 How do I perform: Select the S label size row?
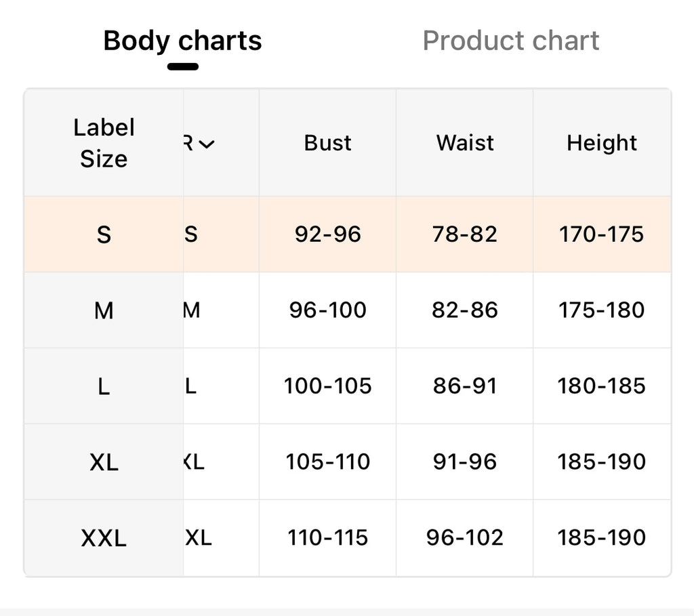click(104, 234)
